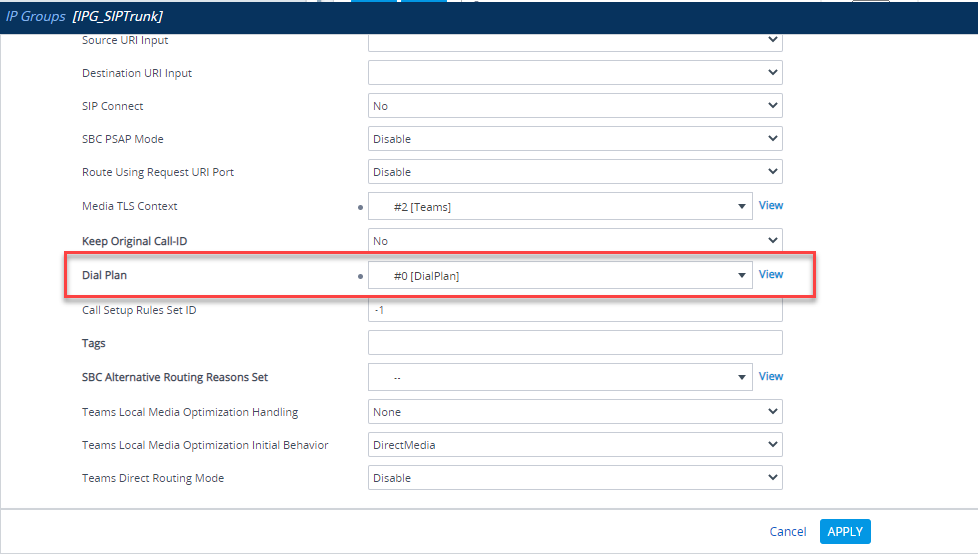Open Teams Local Media Optimization Handling dropdown

574,412
